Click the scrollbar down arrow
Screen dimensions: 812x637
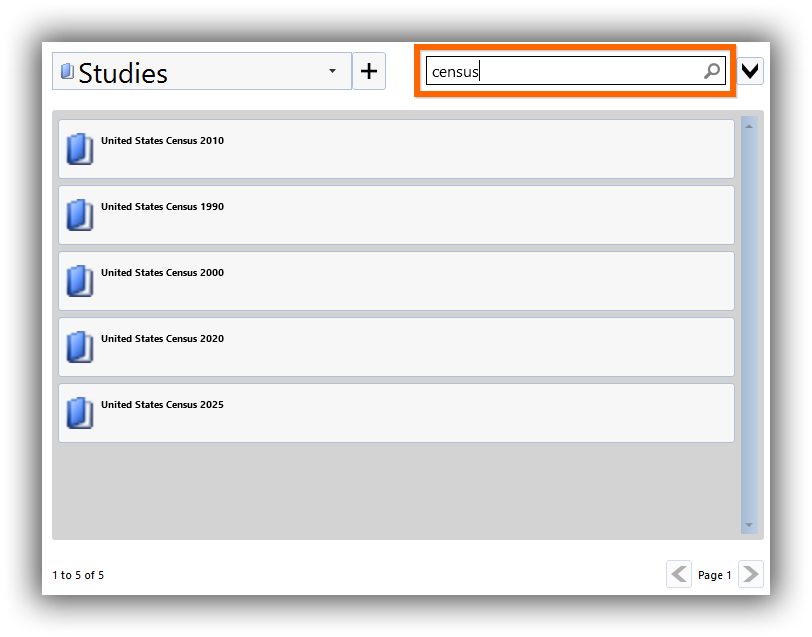pyautogui.click(x=749, y=525)
